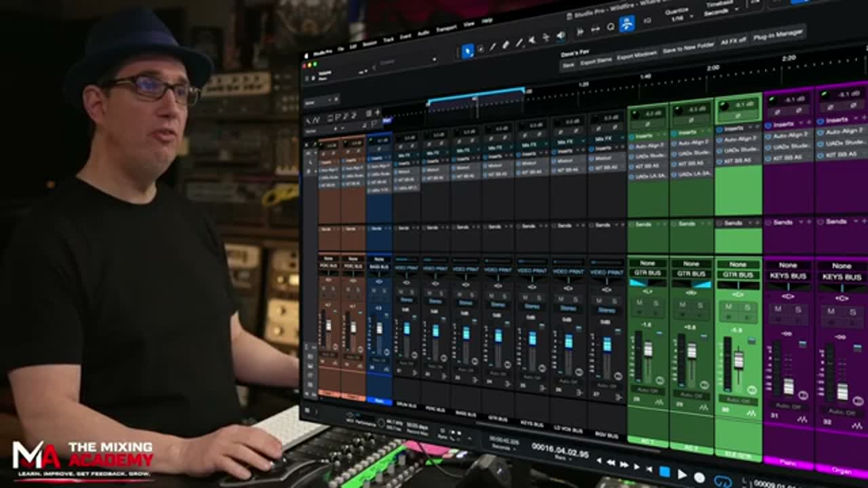Open the AC 2 GTR BUS output dropdown
Viewport: 868px width, 488px height.
[x=692, y=274]
